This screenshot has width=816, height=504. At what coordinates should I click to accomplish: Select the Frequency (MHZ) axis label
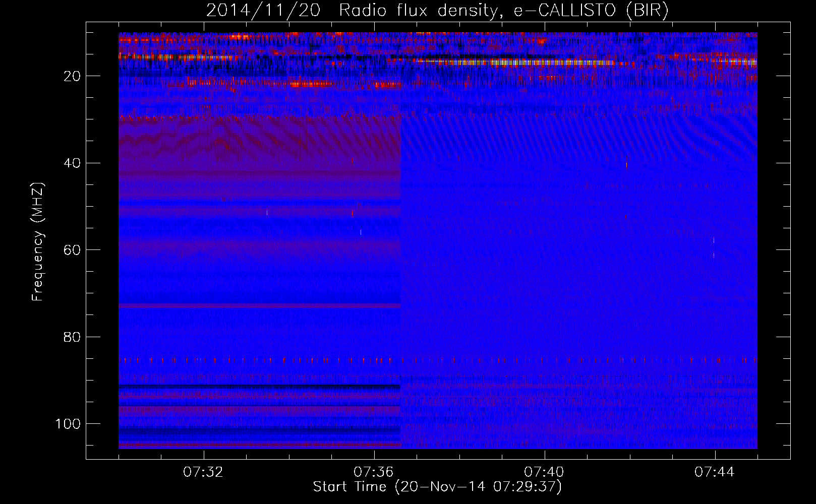click(38, 241)
